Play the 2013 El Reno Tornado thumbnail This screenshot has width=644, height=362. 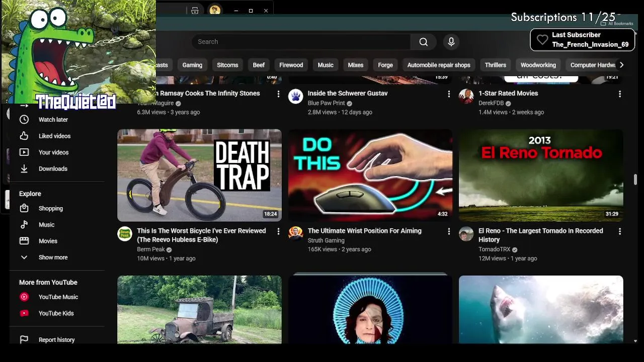coord(541,175)
